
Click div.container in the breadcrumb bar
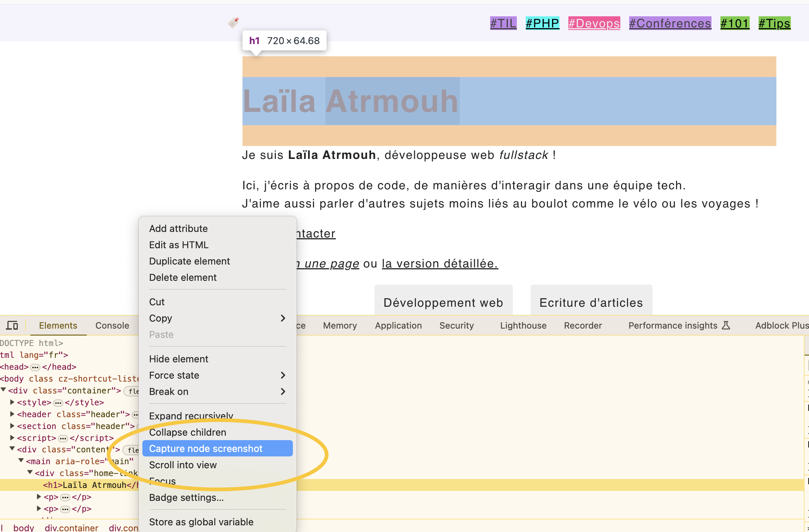[72, 528]
